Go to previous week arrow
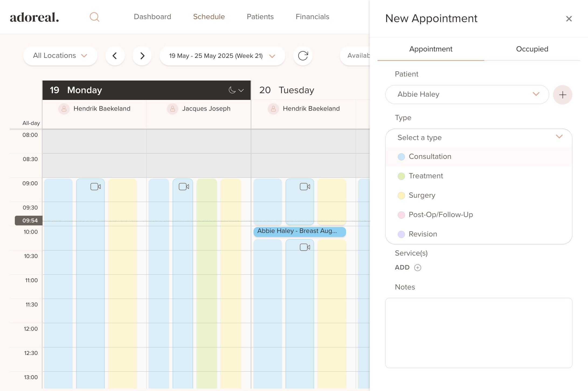The height and width of the screenshot is (391, 588). pos(115,56)
